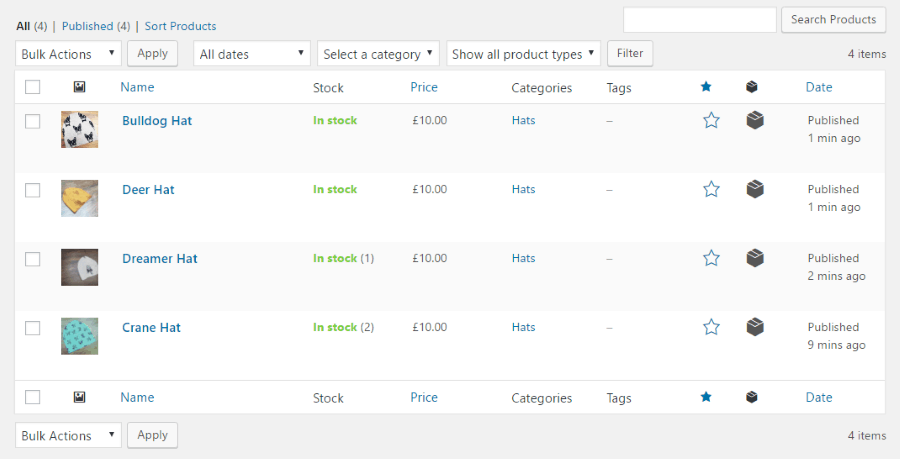This screenshot has height=459, width=900.
Task: Sort by Price in header row
Action: (424, 87)
